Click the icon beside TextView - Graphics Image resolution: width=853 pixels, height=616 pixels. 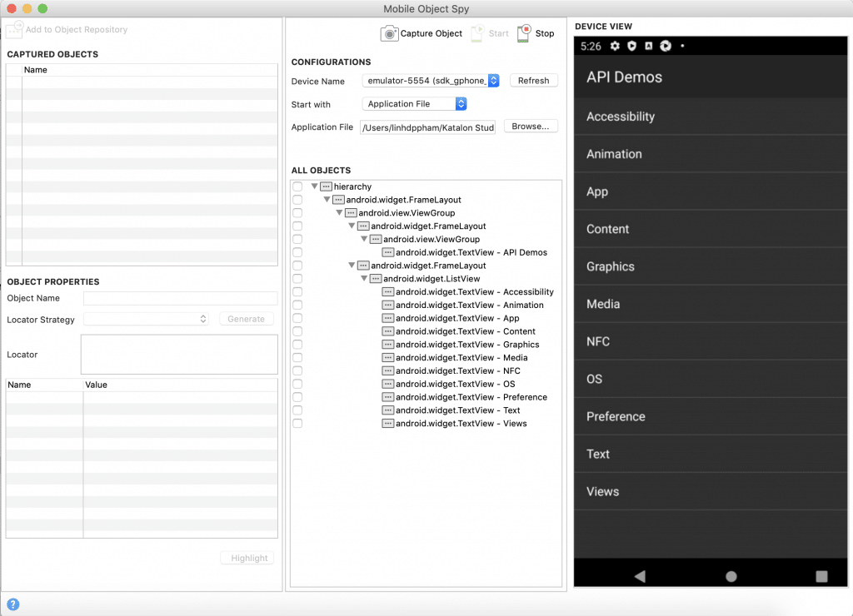388,345
